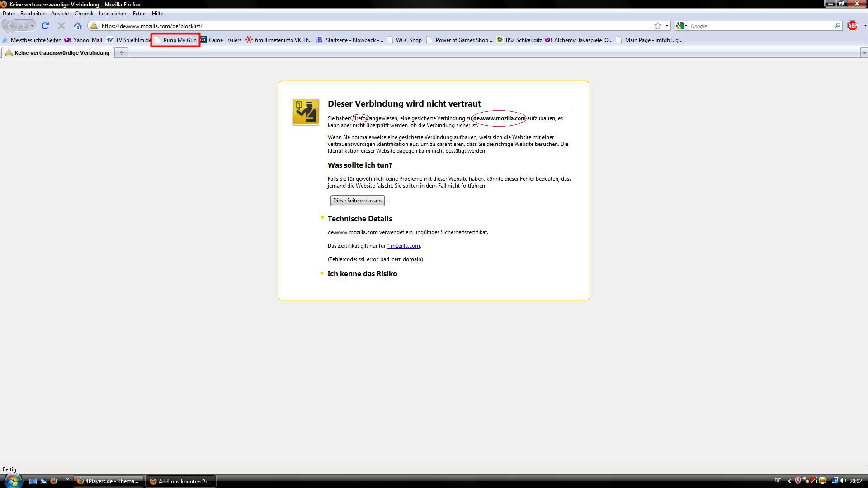This screenshot has width=868, height=488.
Task: Click the search magnifier icon
Action: pyautogui.click(x=837, y=26)
